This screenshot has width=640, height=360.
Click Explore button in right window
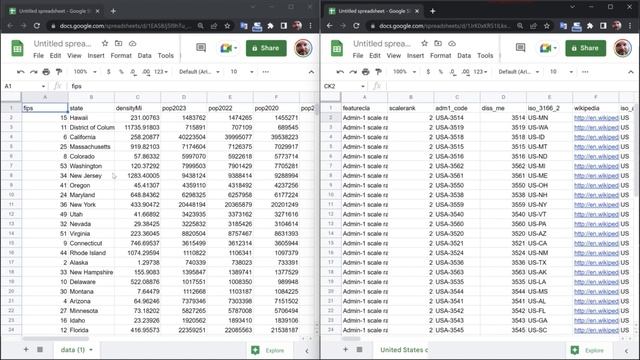[588, 350]
